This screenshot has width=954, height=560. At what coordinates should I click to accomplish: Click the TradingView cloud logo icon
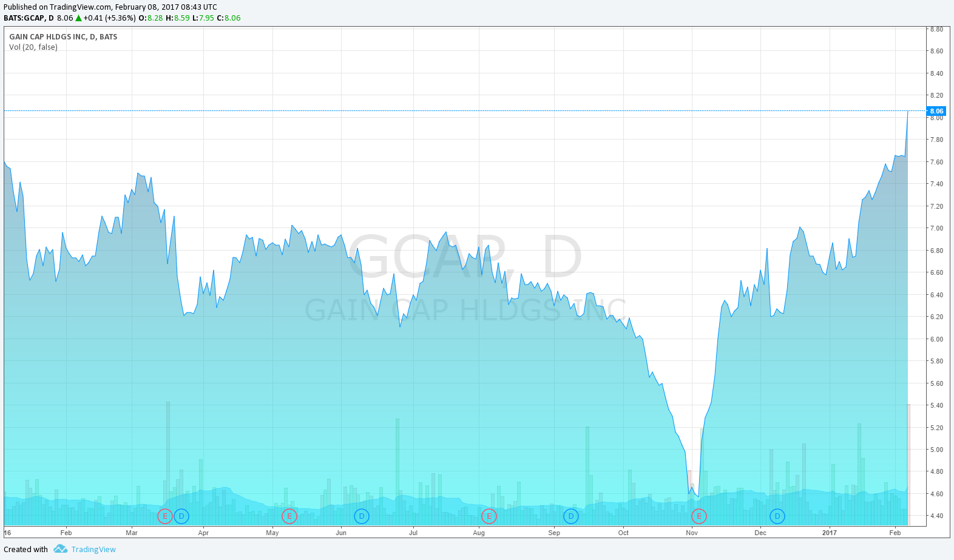[x=60, y=549]
